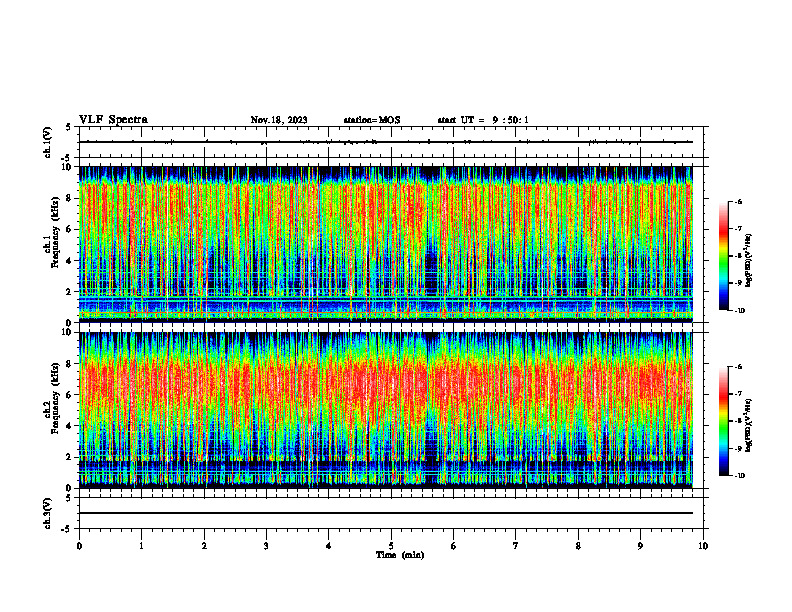Click the 'ch.1(V)' axis label
Viewport: 792px width, 612px height.
coord(47,142)
